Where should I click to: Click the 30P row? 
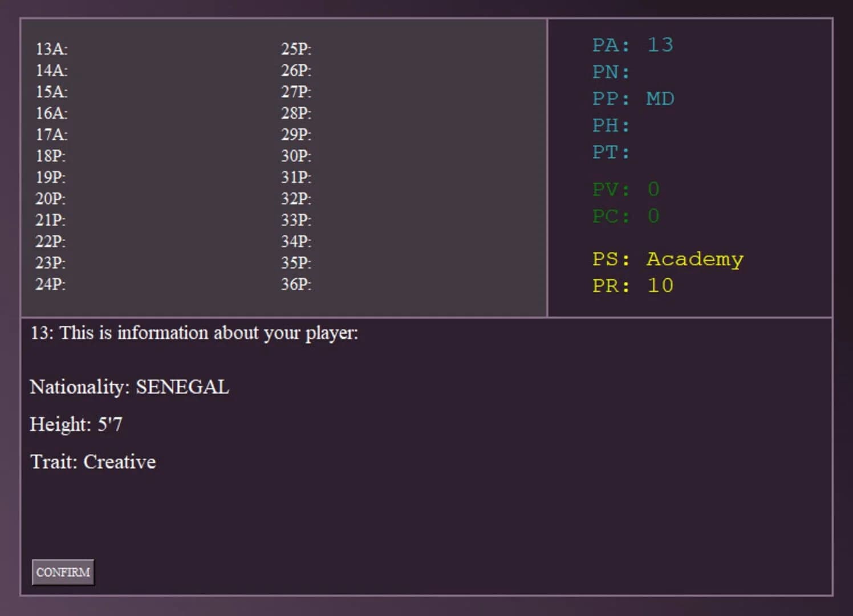click(x=296, y=156)
